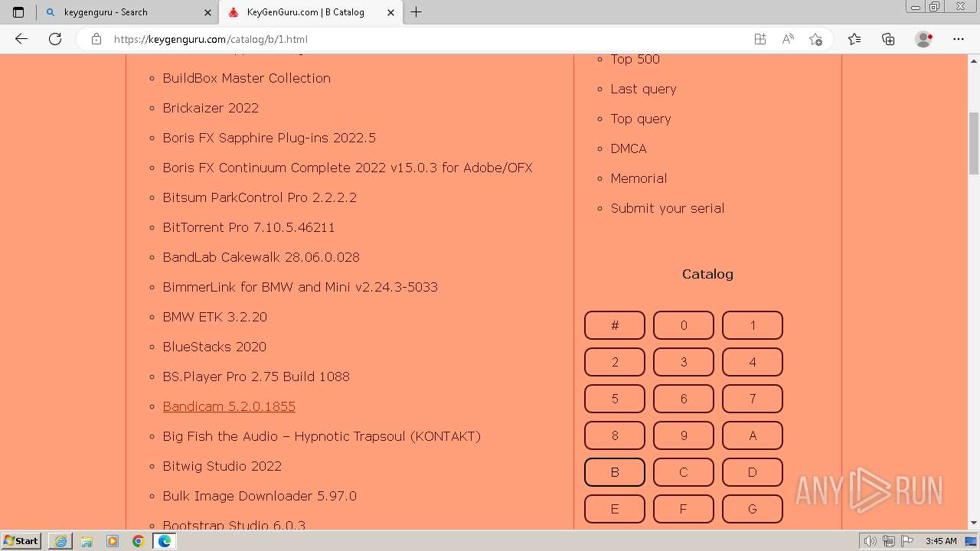Screen dimensions: 980x551
Task: Open Read aloud icon in address bar
Action: click(x=788, y=39)
